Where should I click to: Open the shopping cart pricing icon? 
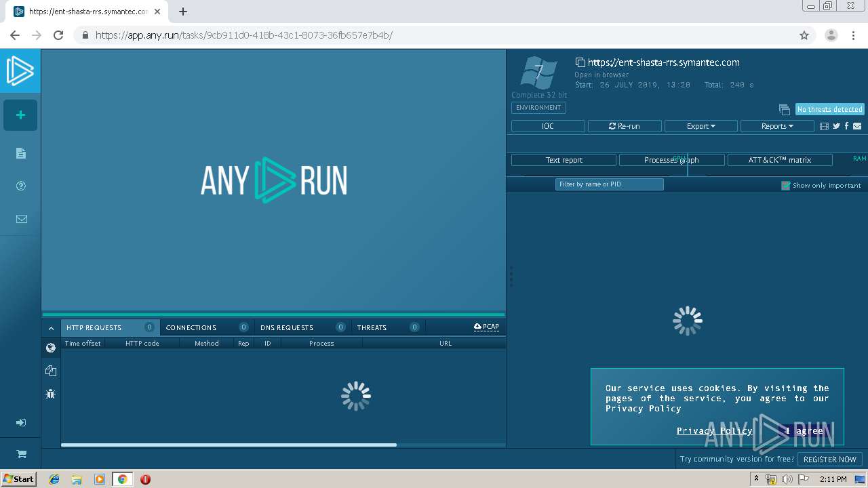(x=21, y=454)
